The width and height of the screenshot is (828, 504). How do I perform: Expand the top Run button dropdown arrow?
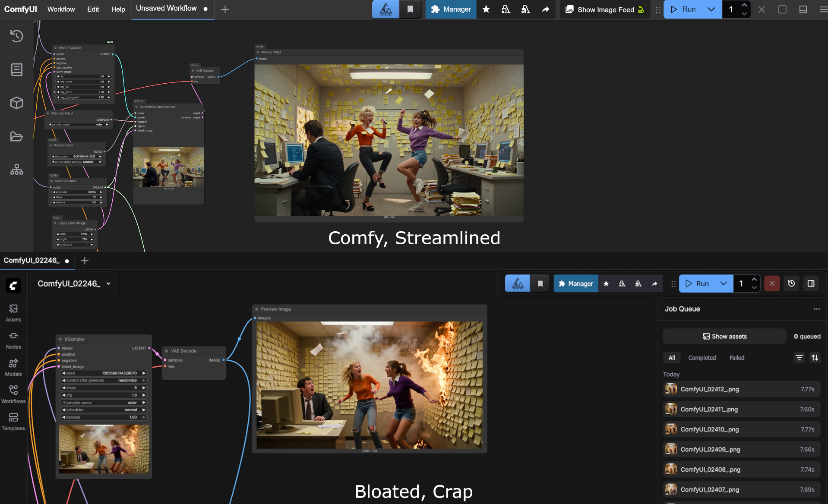point(711,9)
